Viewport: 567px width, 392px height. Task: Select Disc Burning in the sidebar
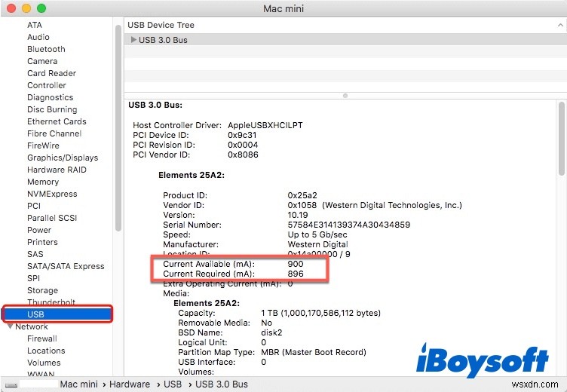pyautogui.click(x=52, y=109)
